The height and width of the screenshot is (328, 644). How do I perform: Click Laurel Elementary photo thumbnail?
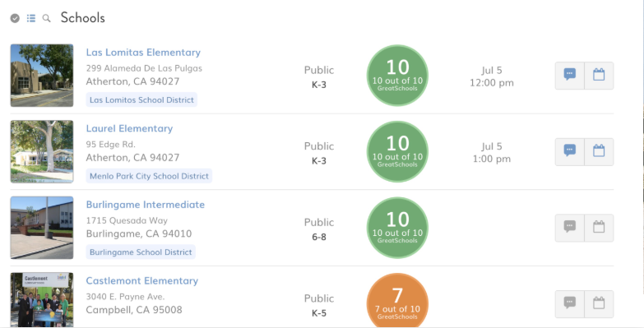click(42, 151)
